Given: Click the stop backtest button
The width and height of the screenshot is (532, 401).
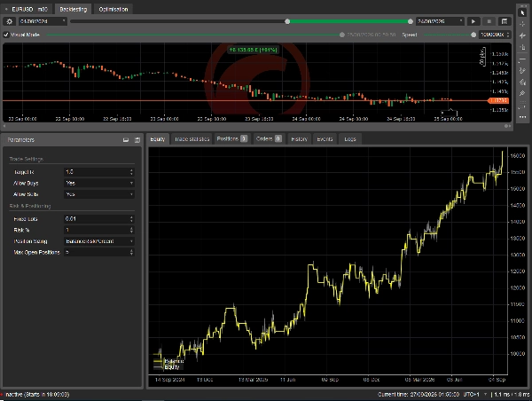Looking at the screenshot, I should coord(489,21).
